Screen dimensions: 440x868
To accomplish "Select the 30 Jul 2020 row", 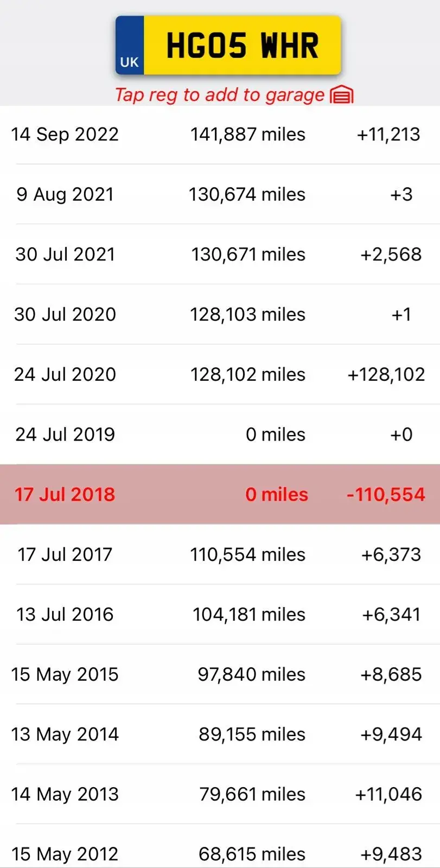I will [x=220, y=314].
